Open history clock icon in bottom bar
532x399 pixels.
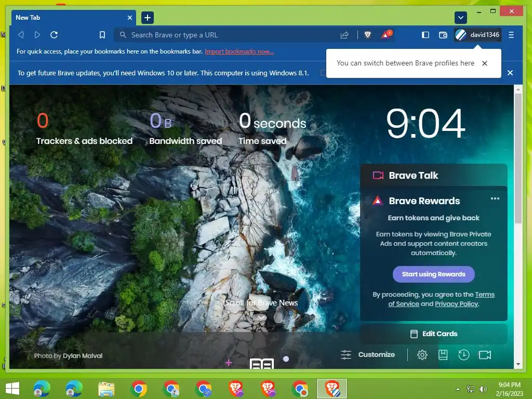click(x=464, y=355)
